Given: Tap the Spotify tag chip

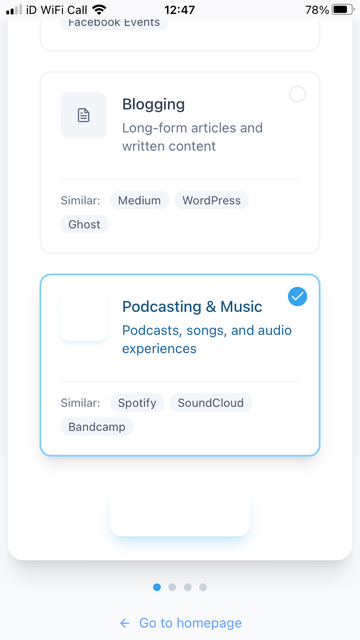Looking at the screenshot, I should click(x=137, y=403).
